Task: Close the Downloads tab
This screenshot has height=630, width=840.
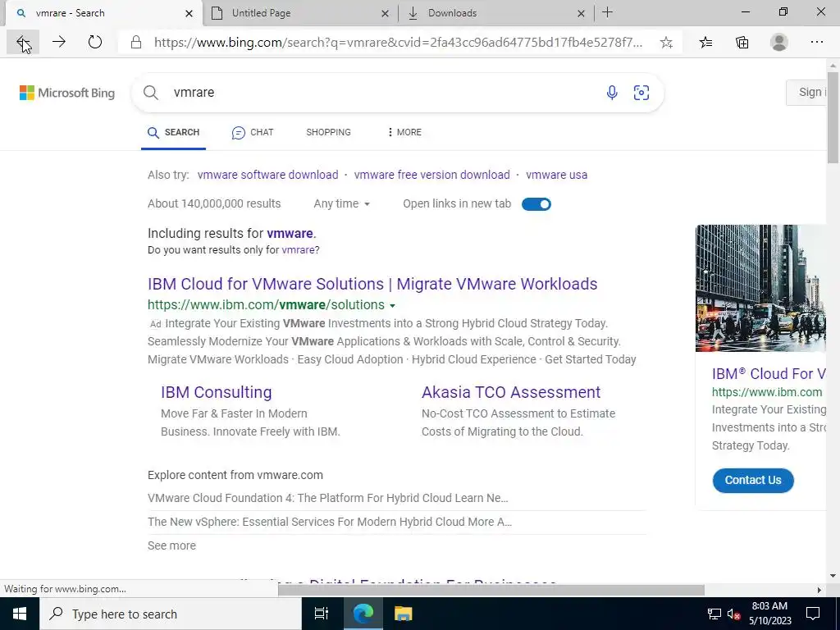Action: [x=581, y=13]
